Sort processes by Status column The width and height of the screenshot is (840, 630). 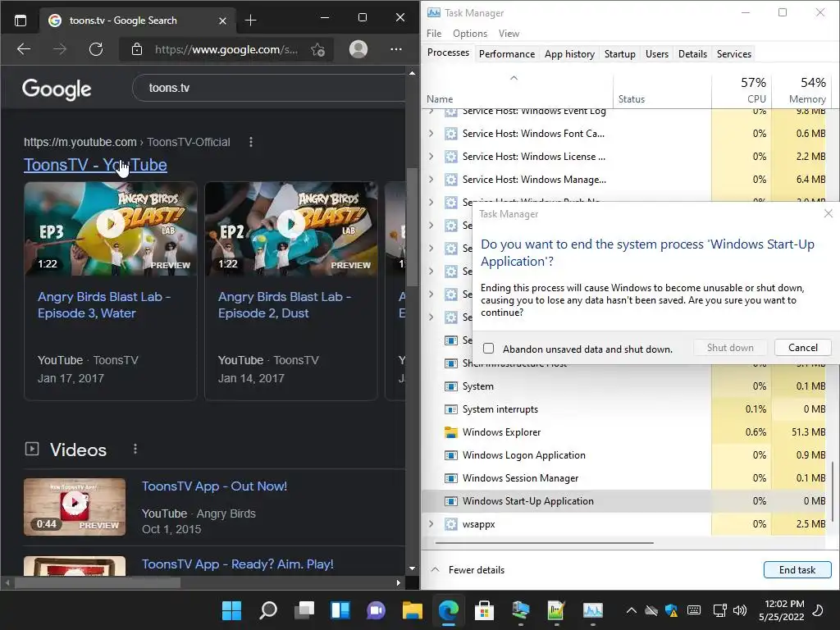[x=662, y=91]
